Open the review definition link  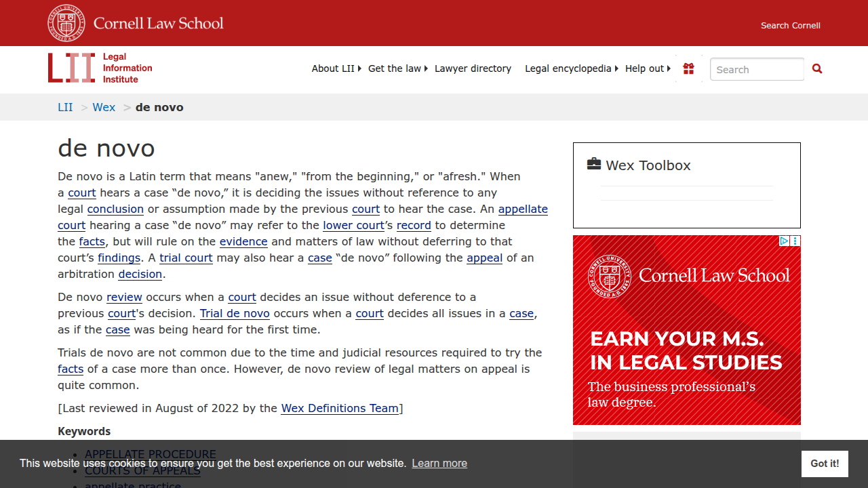[124, 297]
